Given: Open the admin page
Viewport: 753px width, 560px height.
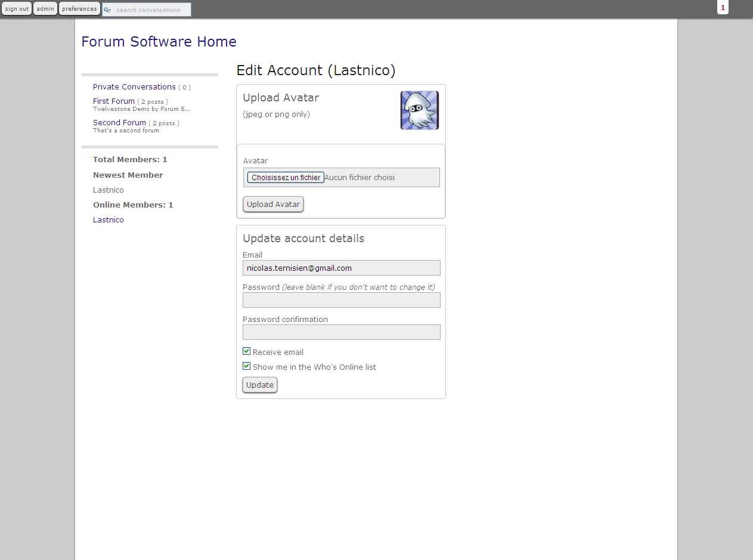Looking at the screenshot, I should [x=45, y=9].
